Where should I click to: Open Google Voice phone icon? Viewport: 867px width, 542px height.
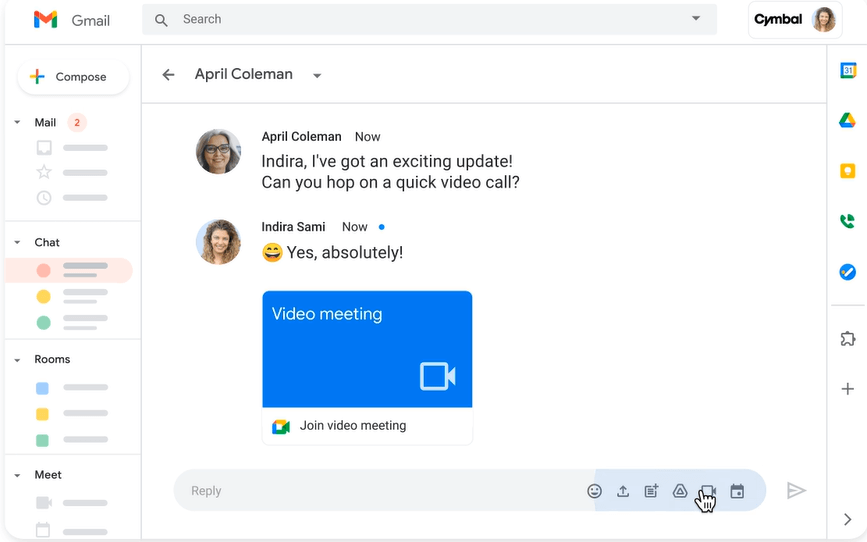click(x=847, y=221)
